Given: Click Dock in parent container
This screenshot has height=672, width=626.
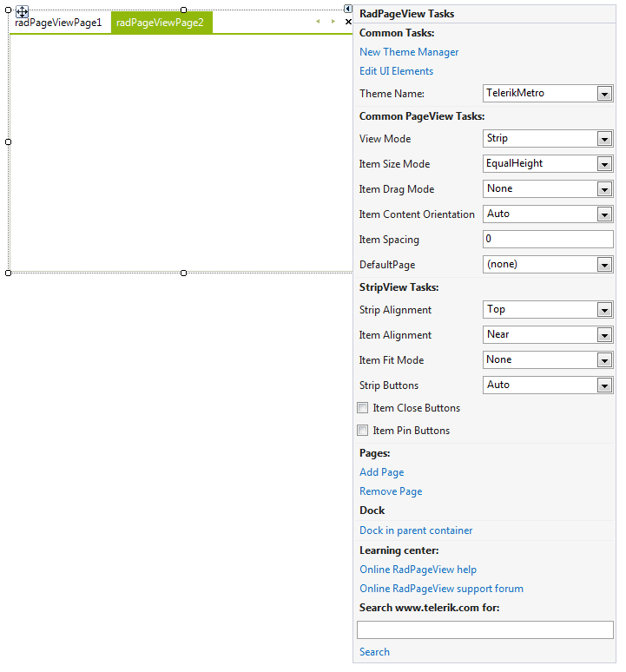Looking at the screenshot, I should click(416, 530).
